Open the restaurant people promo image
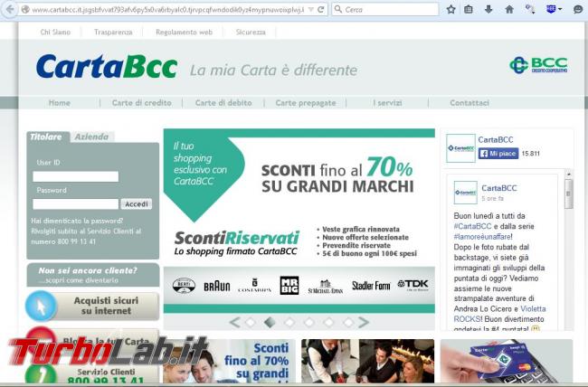 click(368, 361)
